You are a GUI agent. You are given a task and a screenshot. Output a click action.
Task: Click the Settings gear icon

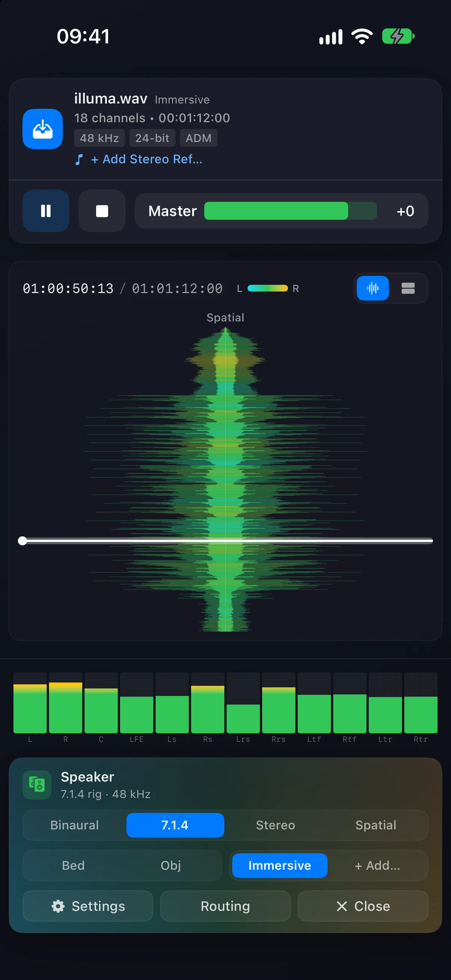pyautogui.click(x=58, y=906)
